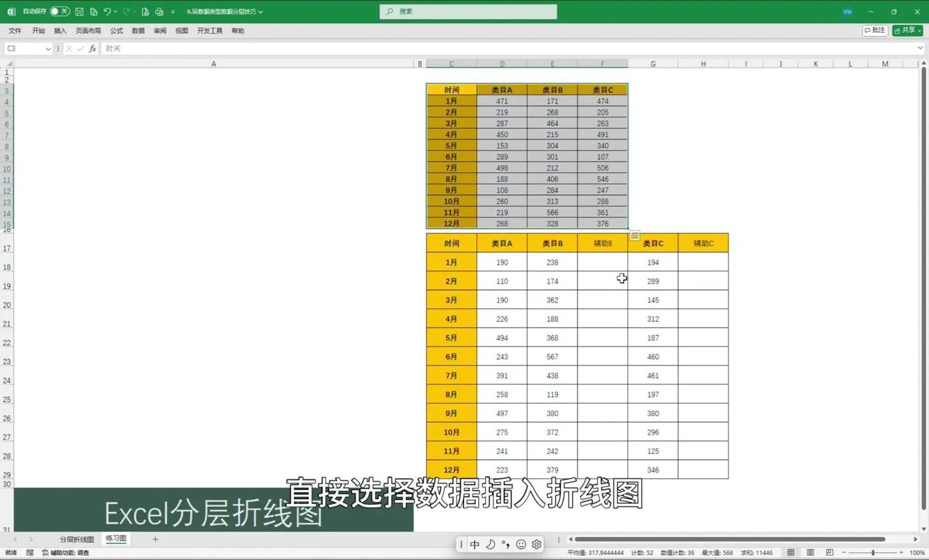
Task: Switch to 练习图 sheet tab
Action: coord(116,538)
